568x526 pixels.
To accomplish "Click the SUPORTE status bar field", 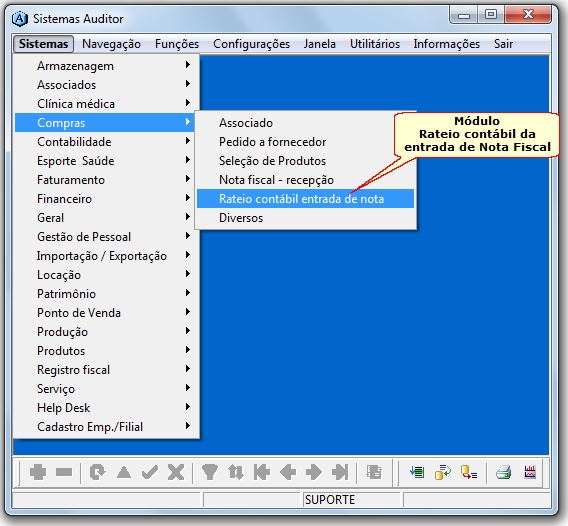I will [351, 500].
